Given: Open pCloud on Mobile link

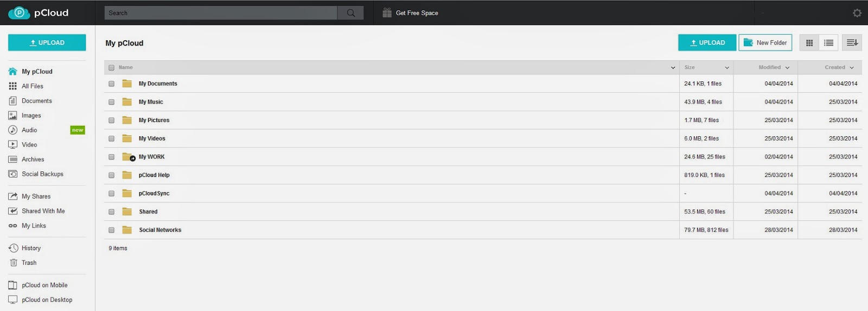Looking at the screenshot, I should pyautogui.click(x=44, y=285).
